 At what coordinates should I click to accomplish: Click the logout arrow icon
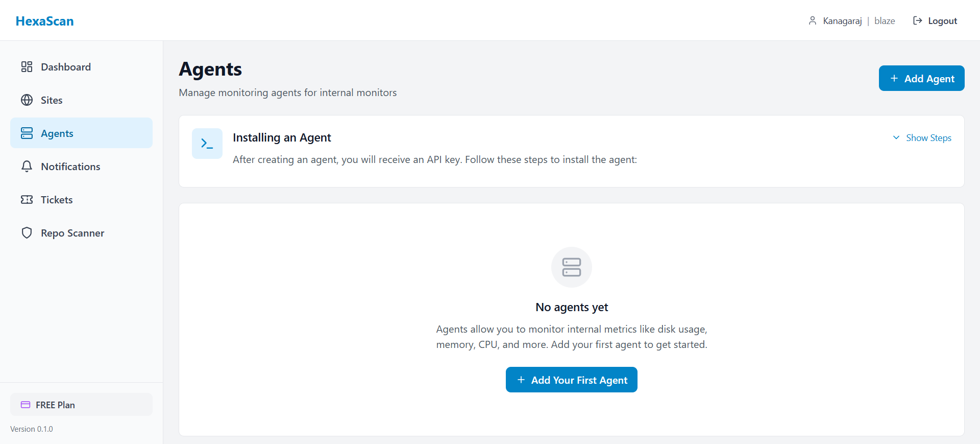[x=917, y=21]
